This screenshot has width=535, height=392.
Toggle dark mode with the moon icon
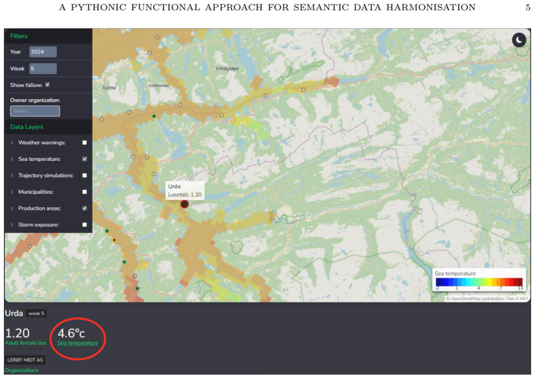coord(519,40)
